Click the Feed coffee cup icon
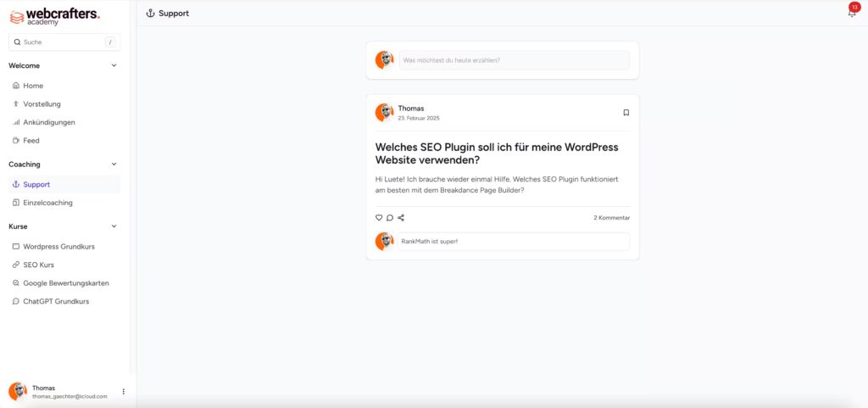Viewport: 868px width, 408px height. click(15, 141)
